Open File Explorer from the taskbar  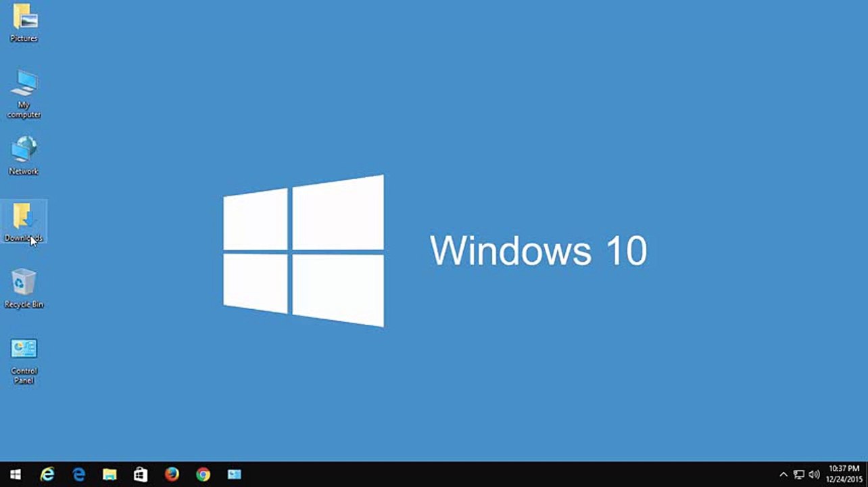click(110, 474)
